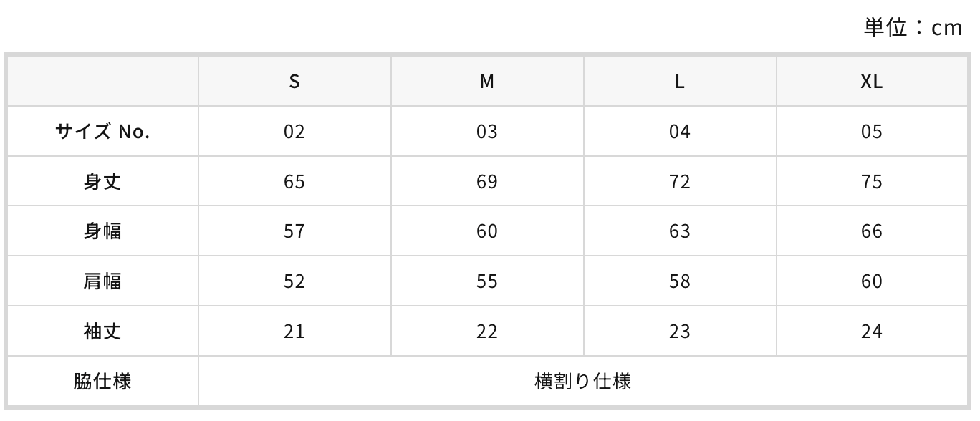Select the 身幅 value 63 for L

680,231
